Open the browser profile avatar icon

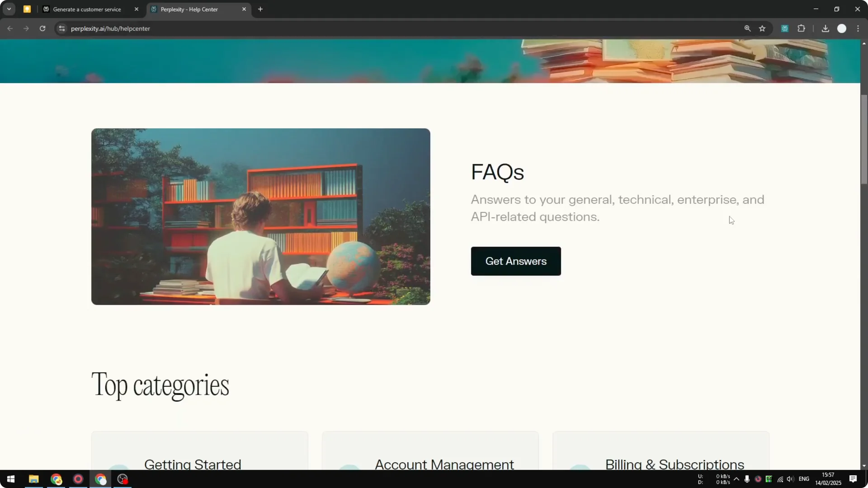click(842, 28)
